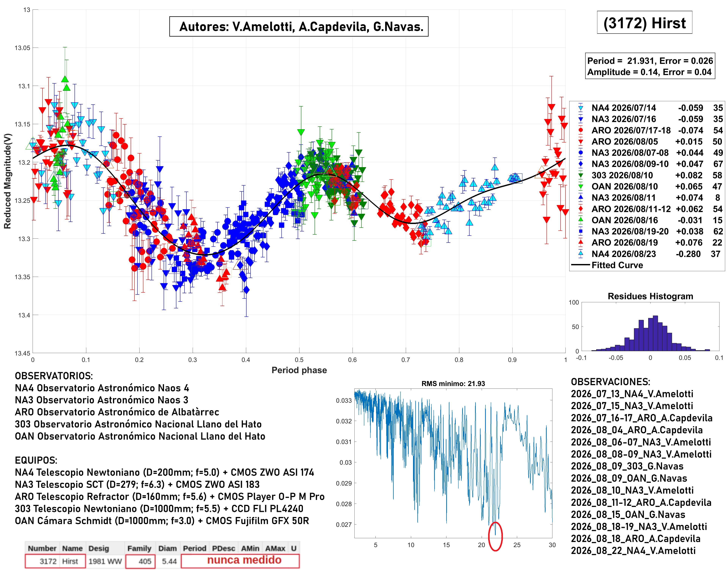Click the red circle marker for ARO 2026/07/17-18

coord(581,131)
